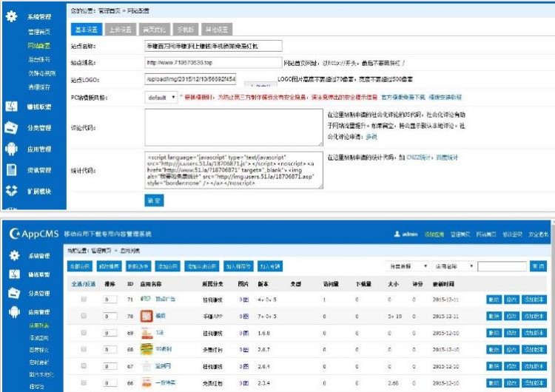Click the sort order box for ID 70

[110, 316]
